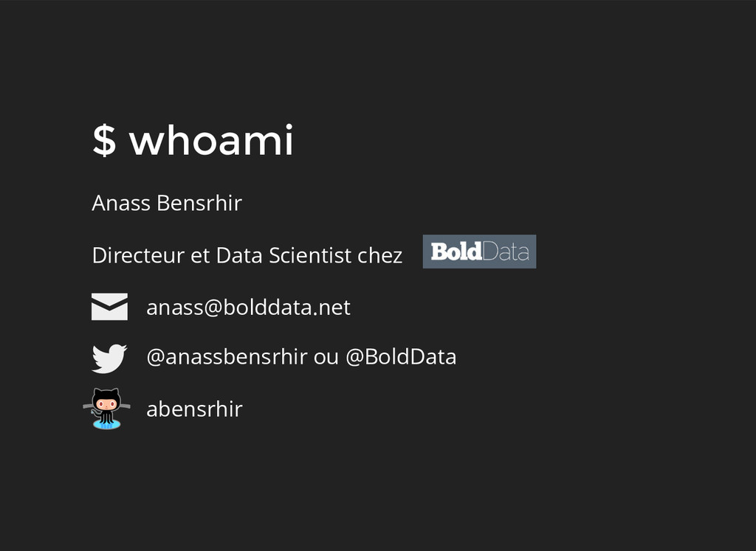Click the Twitter bird icon
The width and height of the screenshot is (756, 551).
click(109, 358)
